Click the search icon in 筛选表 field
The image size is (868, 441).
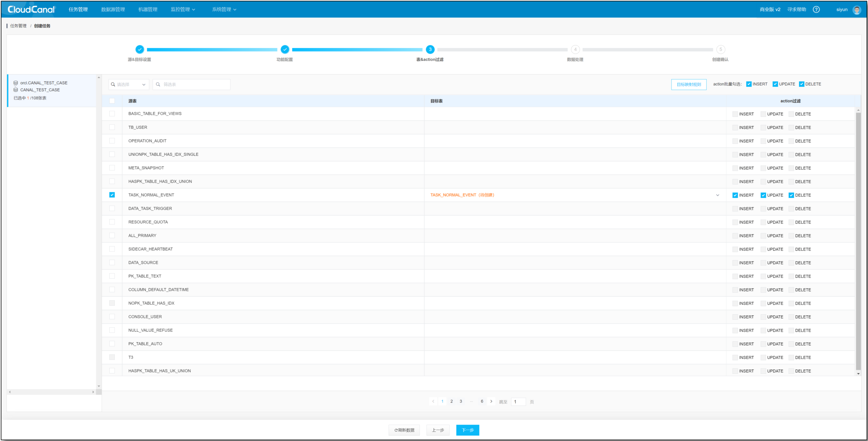[x=158, y=84]
